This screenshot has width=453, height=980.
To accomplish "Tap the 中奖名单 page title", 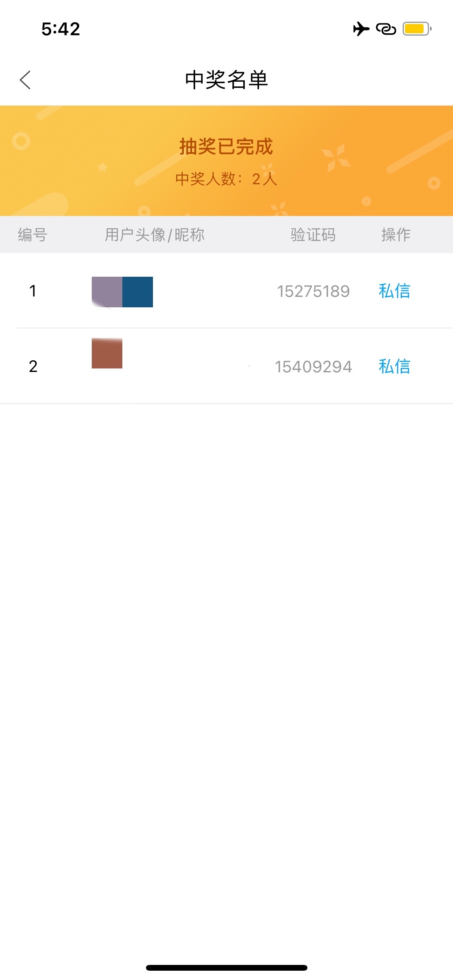I will click(226, 80).
